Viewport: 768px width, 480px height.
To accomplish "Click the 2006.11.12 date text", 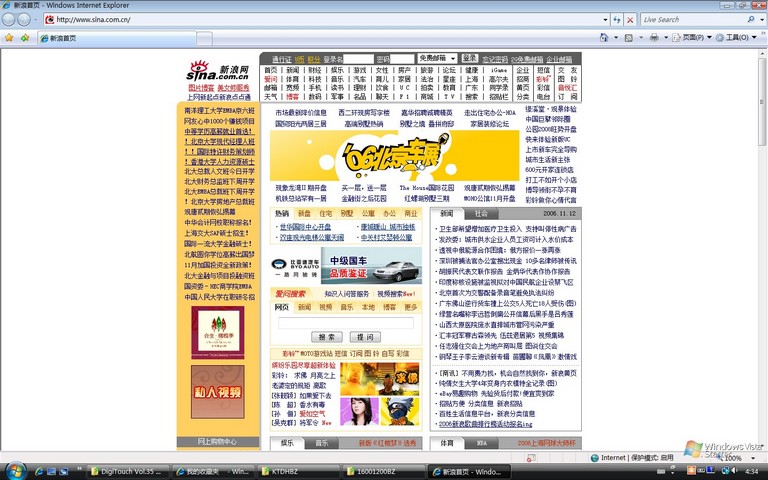I will click(559, 214).
